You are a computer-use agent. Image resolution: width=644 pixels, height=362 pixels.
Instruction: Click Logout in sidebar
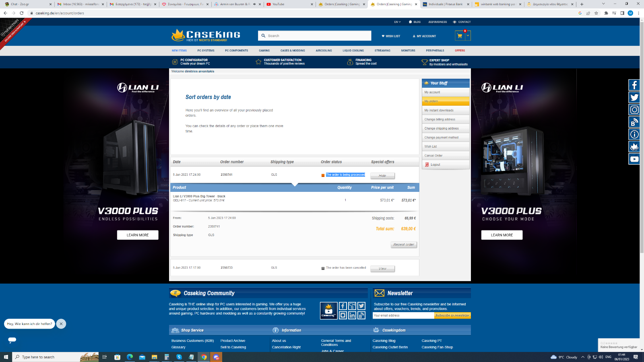[446, 165]
